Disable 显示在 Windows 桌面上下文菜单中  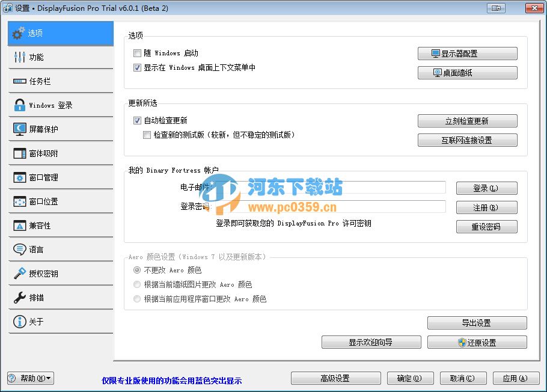(137, 67)
